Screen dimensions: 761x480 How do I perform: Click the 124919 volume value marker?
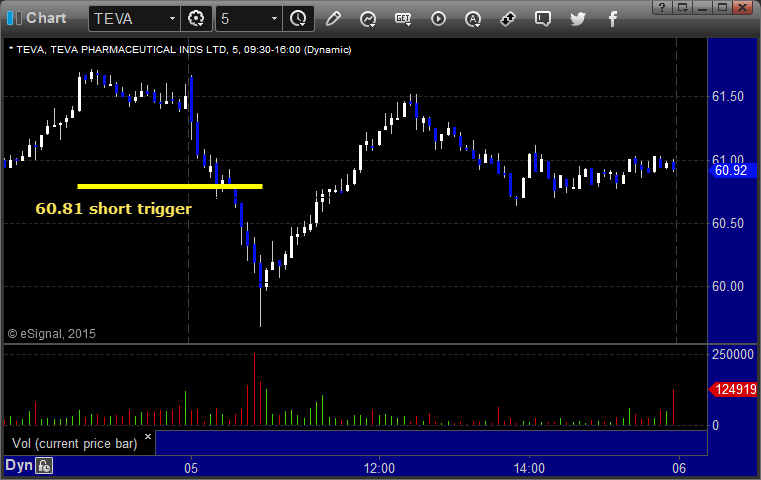(733, 389)
